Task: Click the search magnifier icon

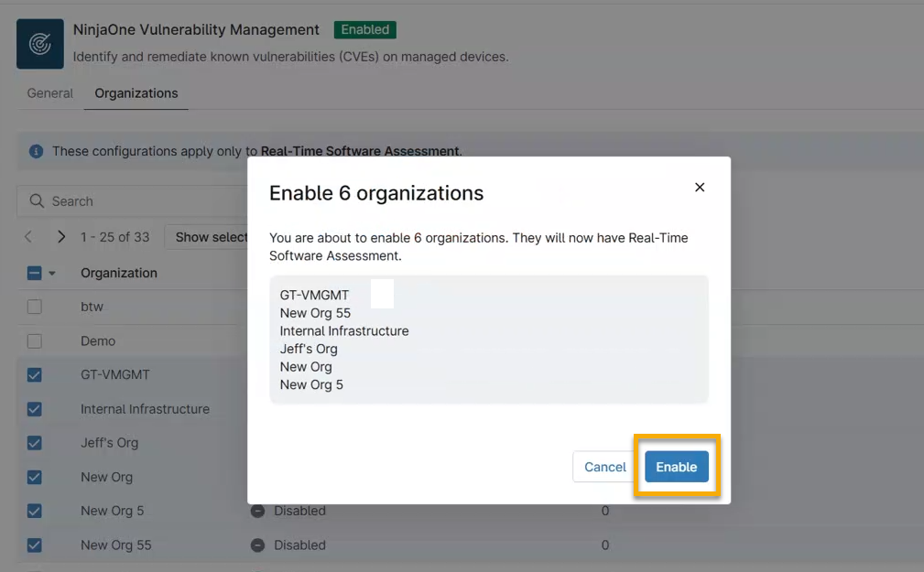Action: 37,200
